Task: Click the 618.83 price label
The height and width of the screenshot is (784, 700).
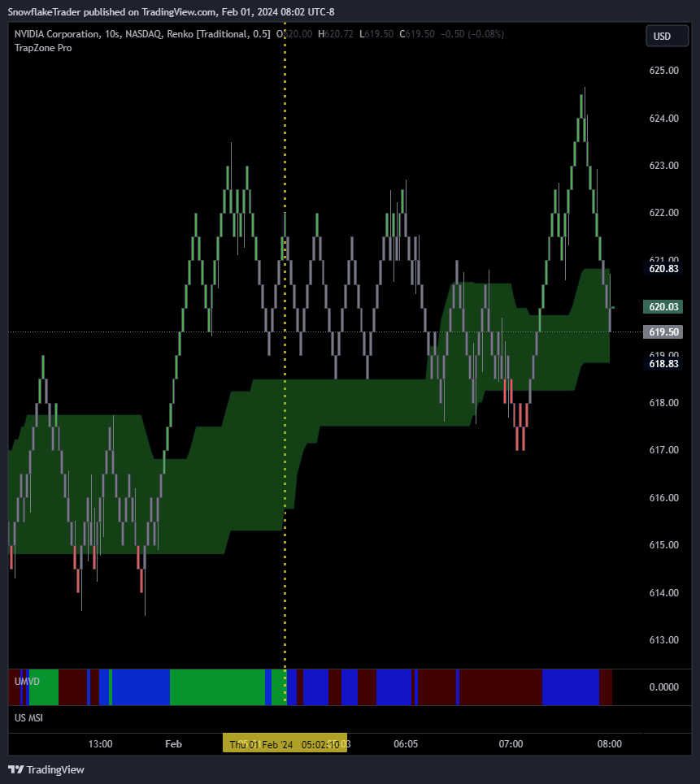Action: [x=663, y=363]
